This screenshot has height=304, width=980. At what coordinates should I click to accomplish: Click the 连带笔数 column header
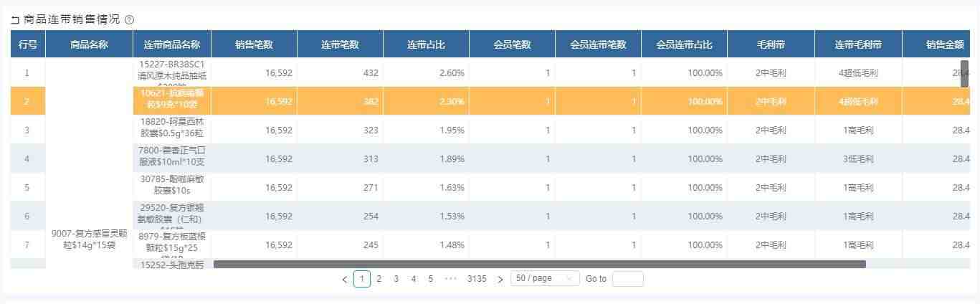click(x=340, y=44)
